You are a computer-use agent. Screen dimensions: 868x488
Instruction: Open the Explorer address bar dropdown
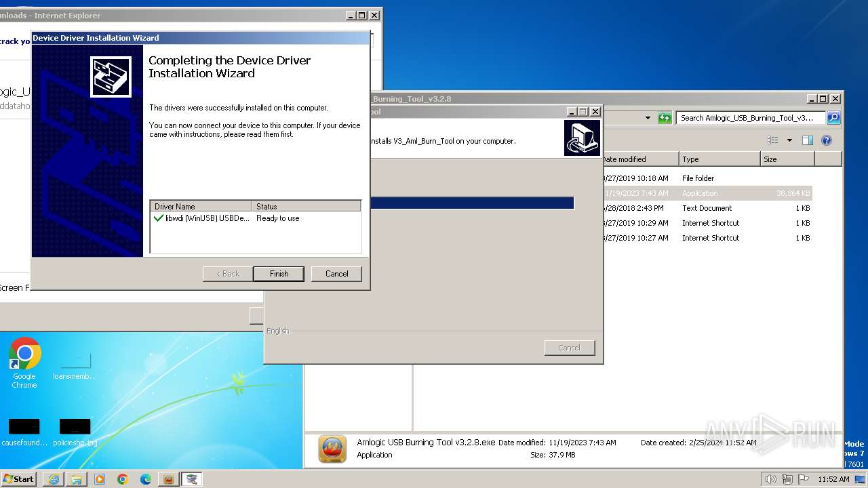pyautogui.click(x=648, y=118)
